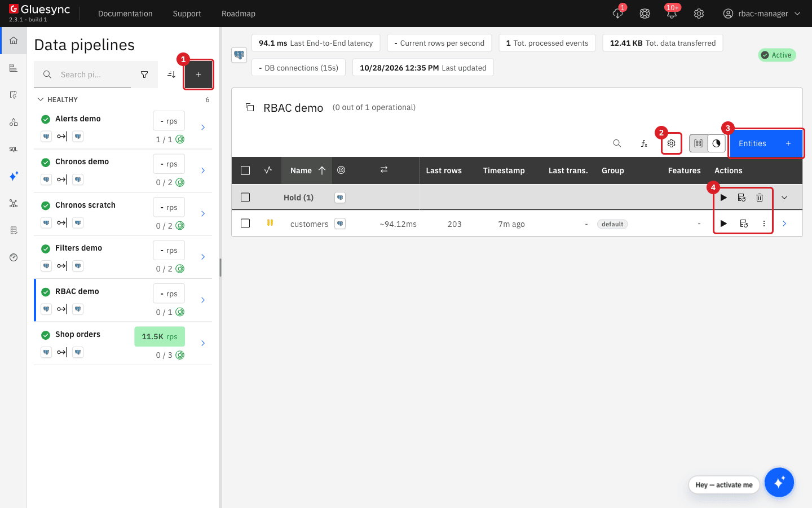Collapse the HEALTHY pipelines group
812x508 pixels.
click(41, 100)
